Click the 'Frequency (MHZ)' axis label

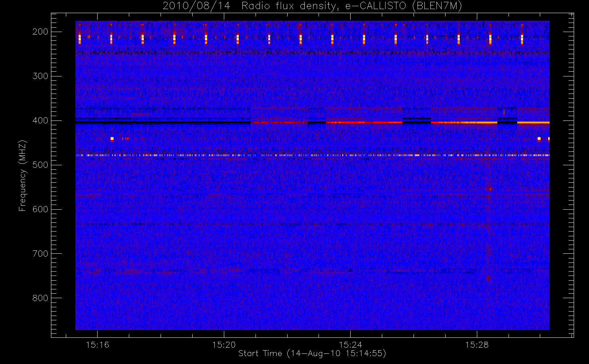point(23,175)
